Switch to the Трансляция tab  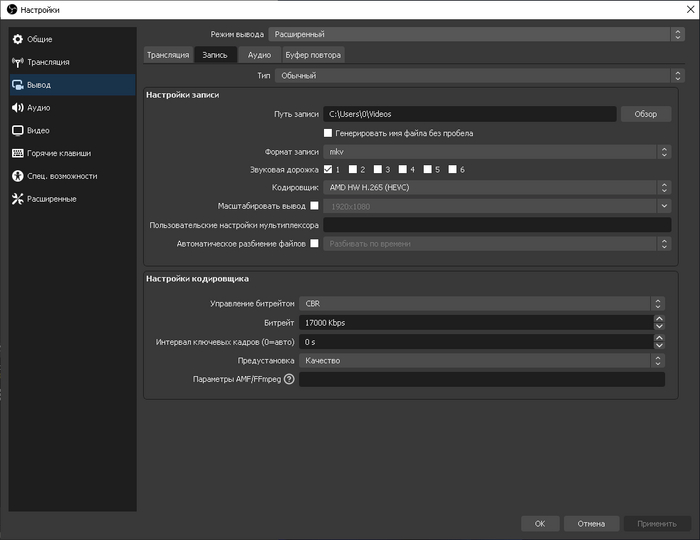coord(167,55)
